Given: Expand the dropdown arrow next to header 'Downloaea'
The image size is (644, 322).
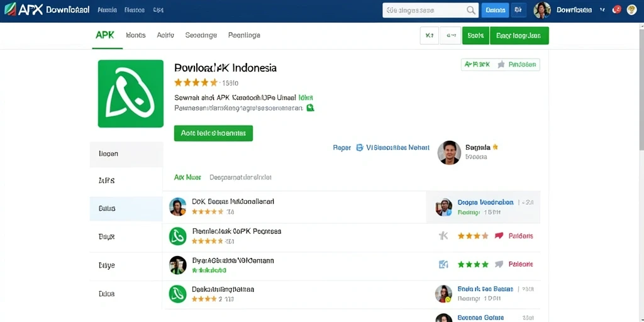Looking at the screenshot, I should point(602,10).
